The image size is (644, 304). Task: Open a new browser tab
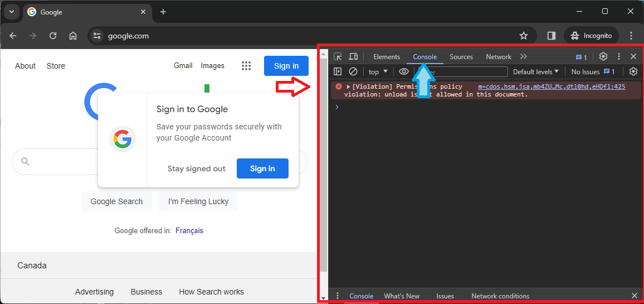click(163, 12)
